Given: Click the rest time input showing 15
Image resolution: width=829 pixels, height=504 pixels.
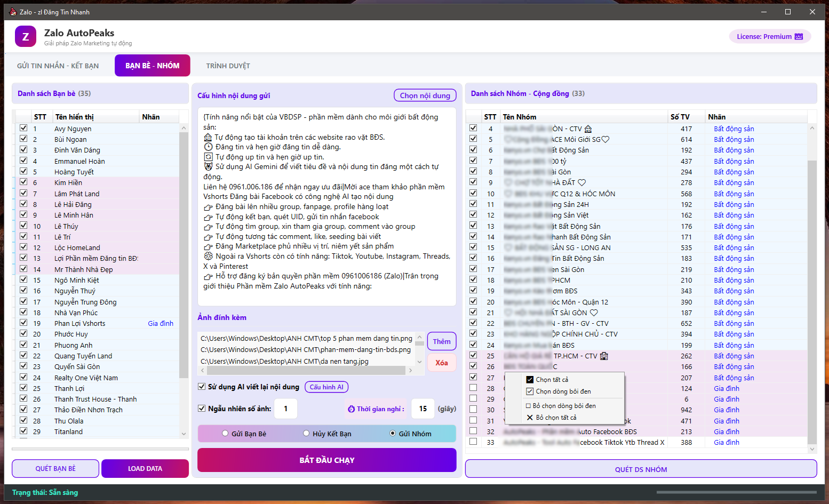Looking at the screenshot, I should 423,409.
